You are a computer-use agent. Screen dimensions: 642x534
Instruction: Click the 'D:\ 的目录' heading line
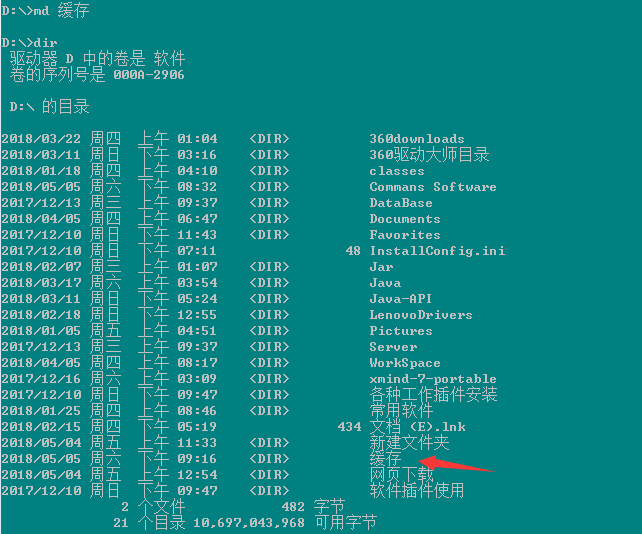tap(50, 106)
